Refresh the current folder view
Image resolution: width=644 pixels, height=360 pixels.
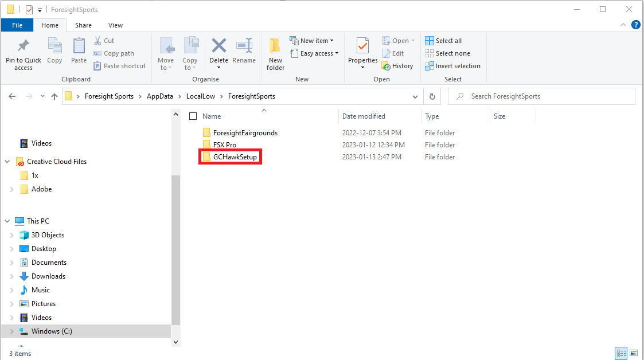[432, 96]
